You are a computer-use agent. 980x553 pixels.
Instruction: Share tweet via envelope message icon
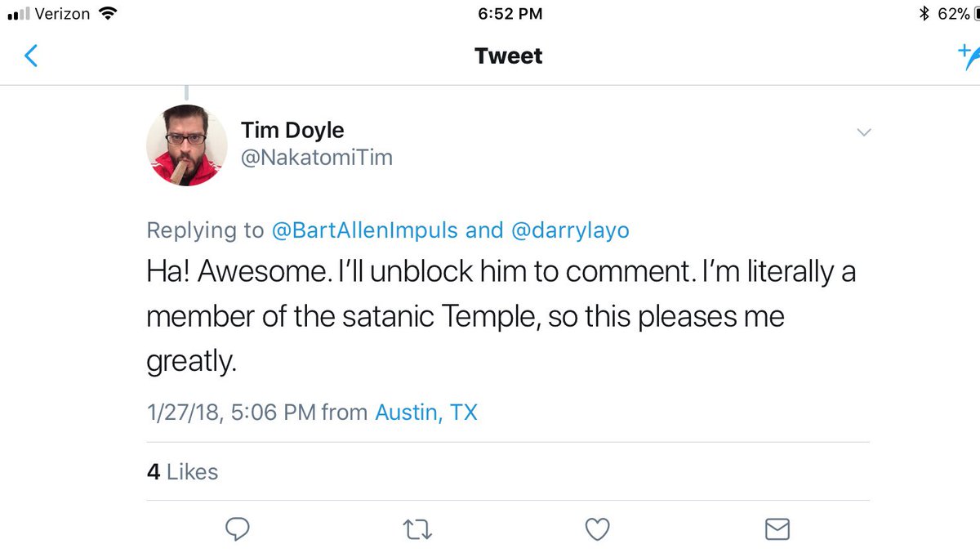(x=777, y=529)
